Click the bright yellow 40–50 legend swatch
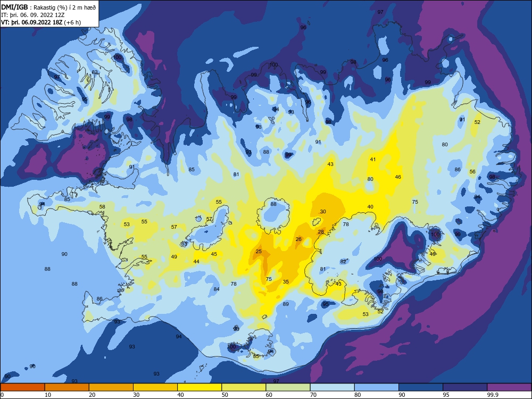Image resolution: width=532 pixels, height=399 pixels. pos(199,387)
